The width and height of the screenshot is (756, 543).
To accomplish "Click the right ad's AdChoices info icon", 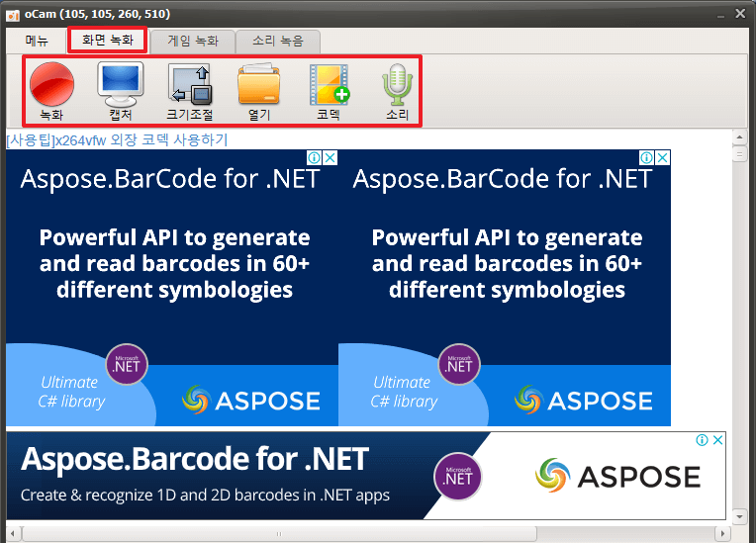I will tap(647, 157).
